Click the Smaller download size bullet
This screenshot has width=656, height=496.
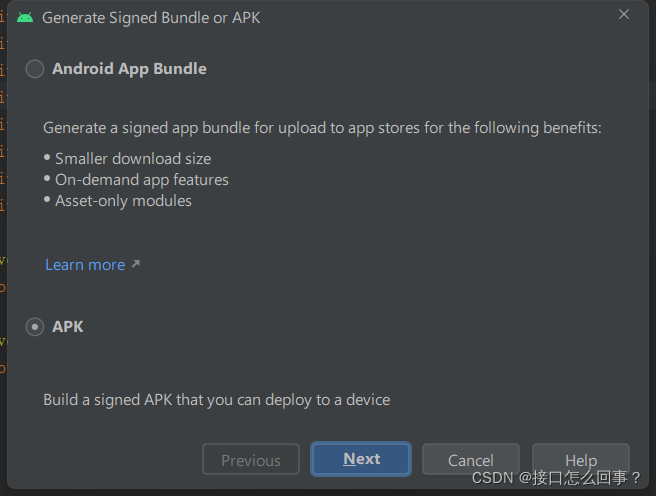point(133,159)
